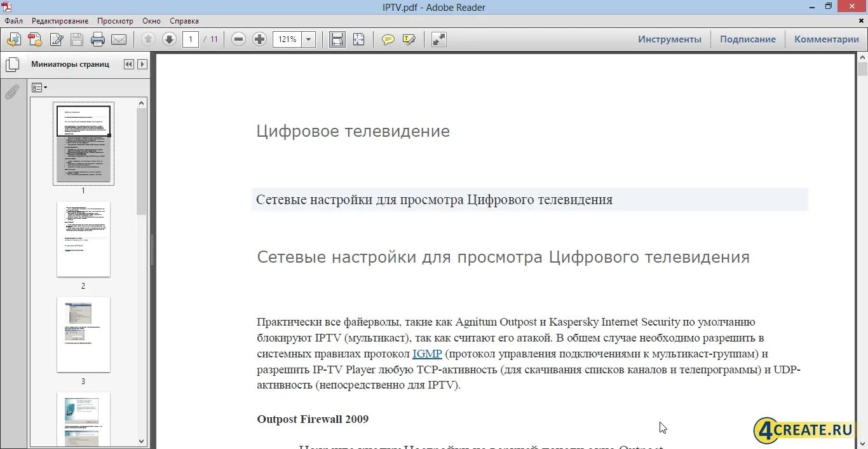Open the Файл menu
The height and width of the screenshot is (449, 868).
pos(13,21)
